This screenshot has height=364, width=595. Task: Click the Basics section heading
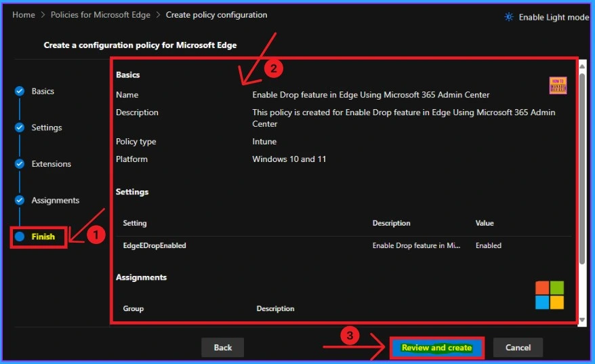point(128,75)
